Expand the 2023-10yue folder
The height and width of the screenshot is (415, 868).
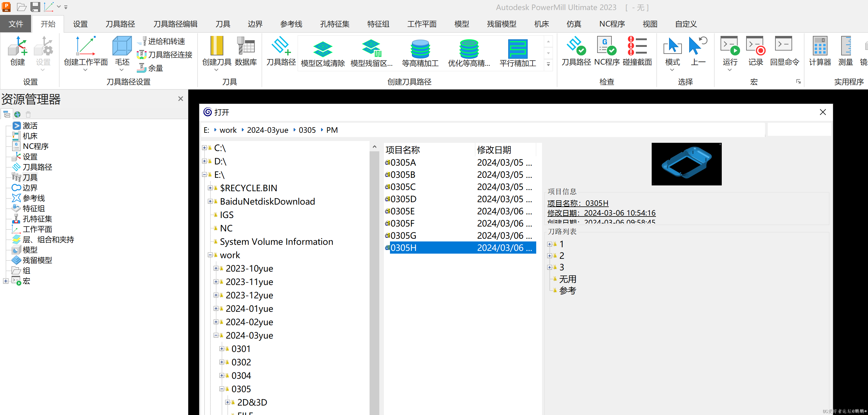coord(216,269)
